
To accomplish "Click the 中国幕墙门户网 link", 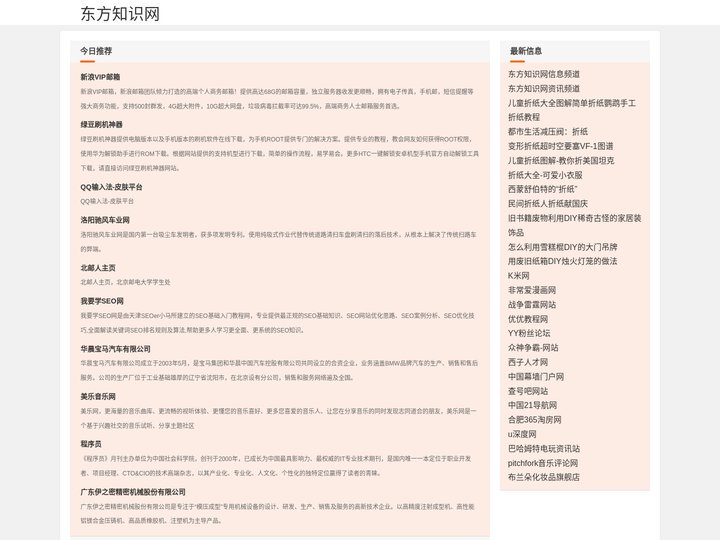I will tap(536, 377).
